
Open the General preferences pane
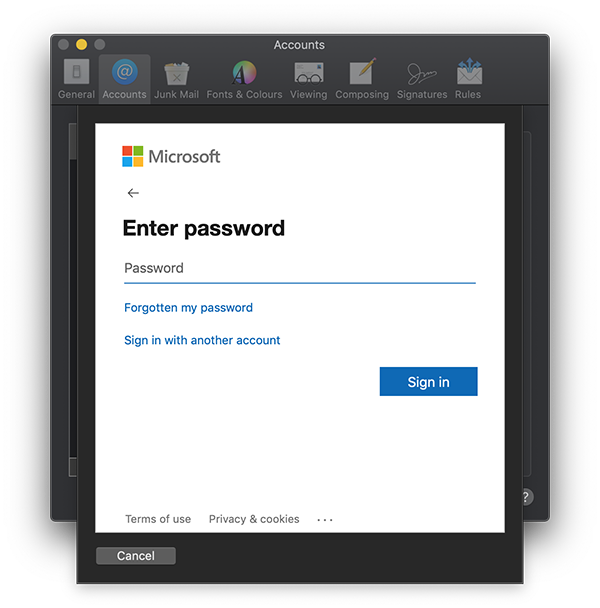coord(76,79)
